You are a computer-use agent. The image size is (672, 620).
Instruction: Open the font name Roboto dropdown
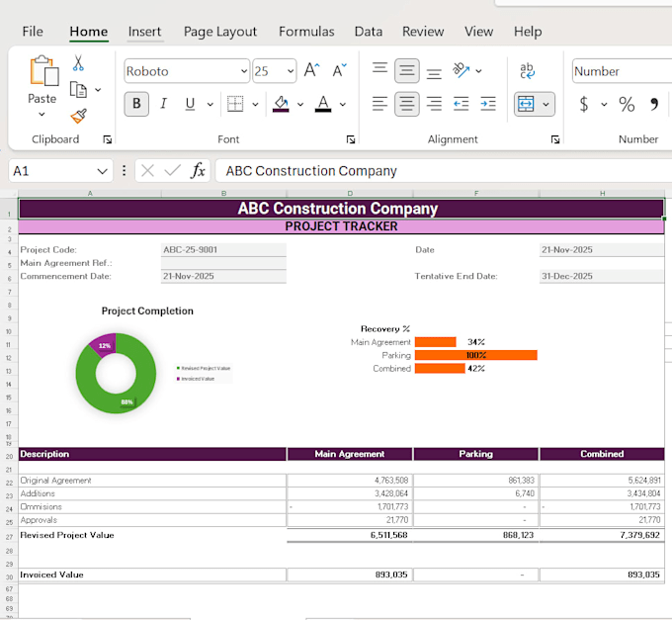(x=244, y=71)
